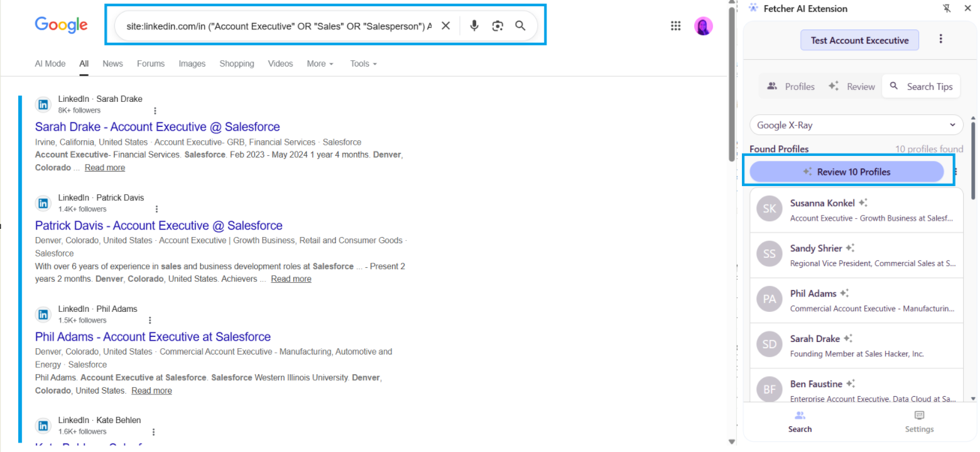Screen dimensions: 980x452
Task: Open Phil Adams - Account Executive at Salesforce link
Action: click(x=153, y=336)
